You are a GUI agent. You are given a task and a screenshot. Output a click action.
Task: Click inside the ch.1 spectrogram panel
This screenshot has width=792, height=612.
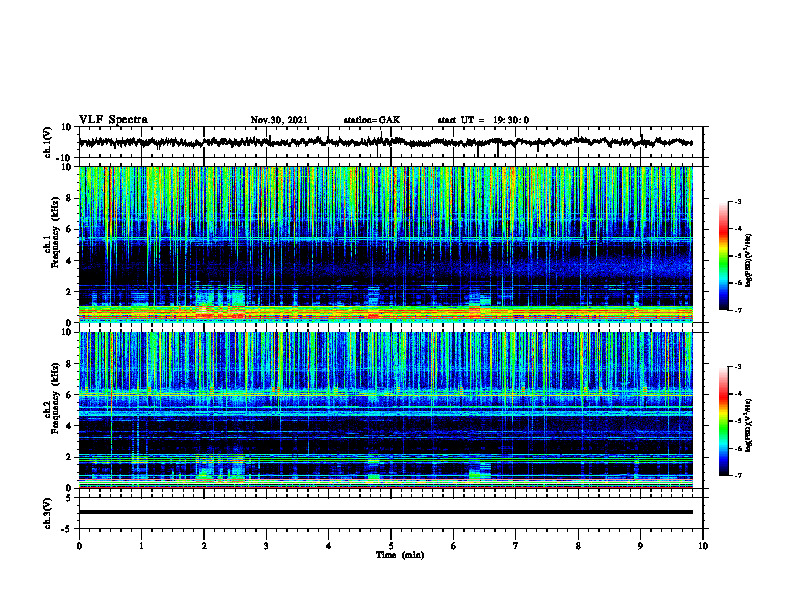click(385, 244)
